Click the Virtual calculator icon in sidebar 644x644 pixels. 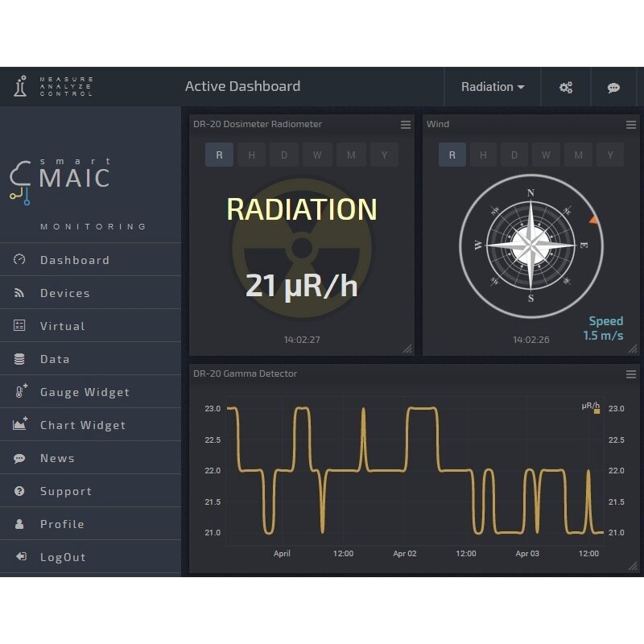coord(19,326)
